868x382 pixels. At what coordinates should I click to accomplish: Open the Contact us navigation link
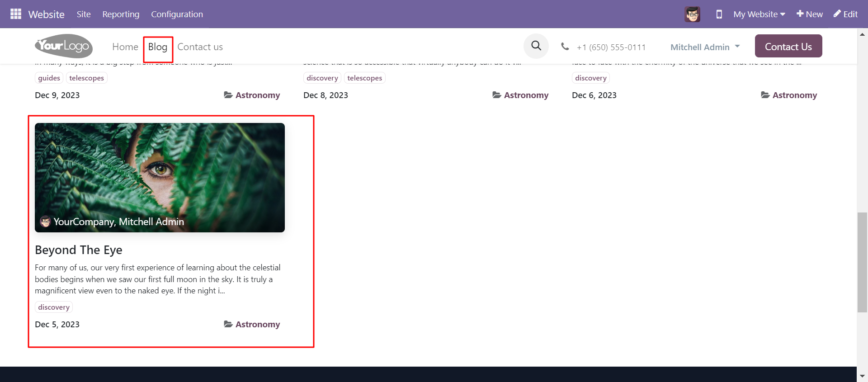click(x=200, y=47)
